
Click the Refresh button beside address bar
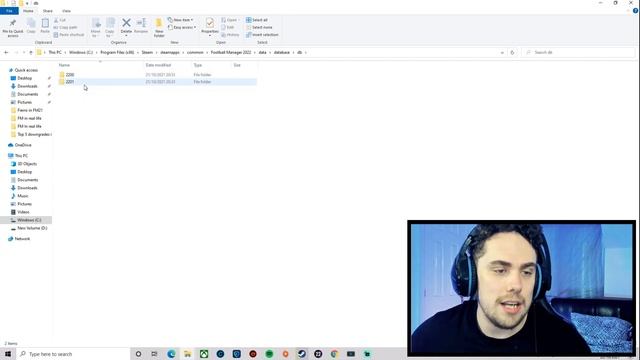tap(512, 52)
